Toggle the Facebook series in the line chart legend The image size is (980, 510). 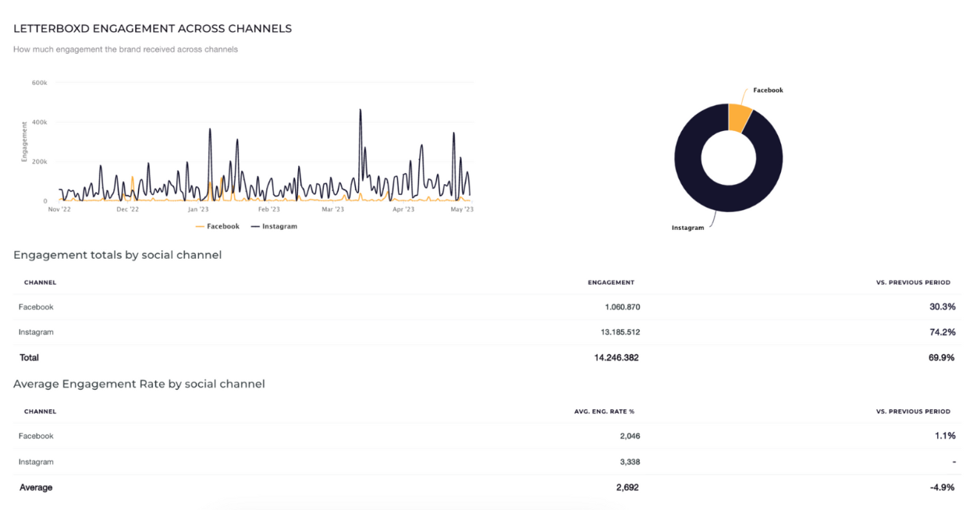(x=218, y=226)
